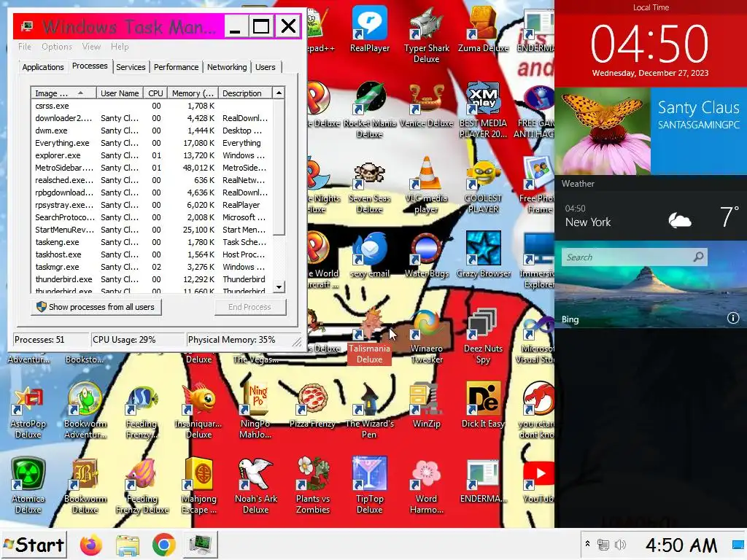This screenshot has width=747, height=560.
Task: Open Firefox from the taskbar
Action: [91, 545]
